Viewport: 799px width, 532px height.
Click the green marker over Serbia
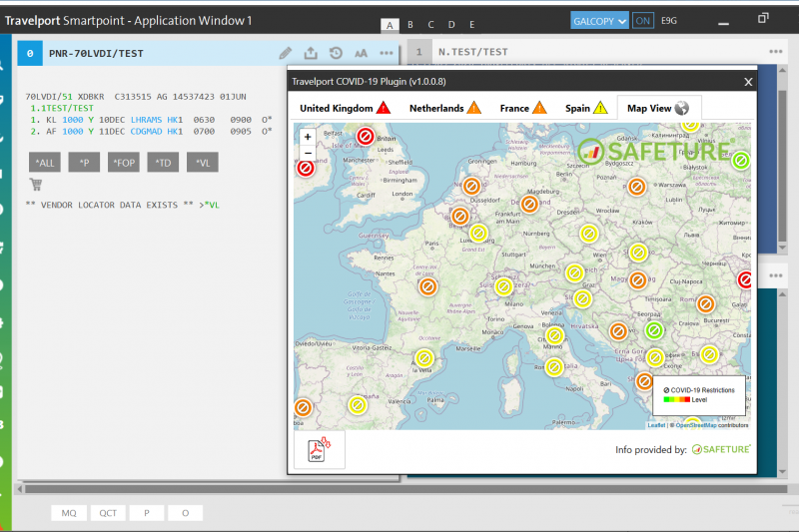click(654, 331)
